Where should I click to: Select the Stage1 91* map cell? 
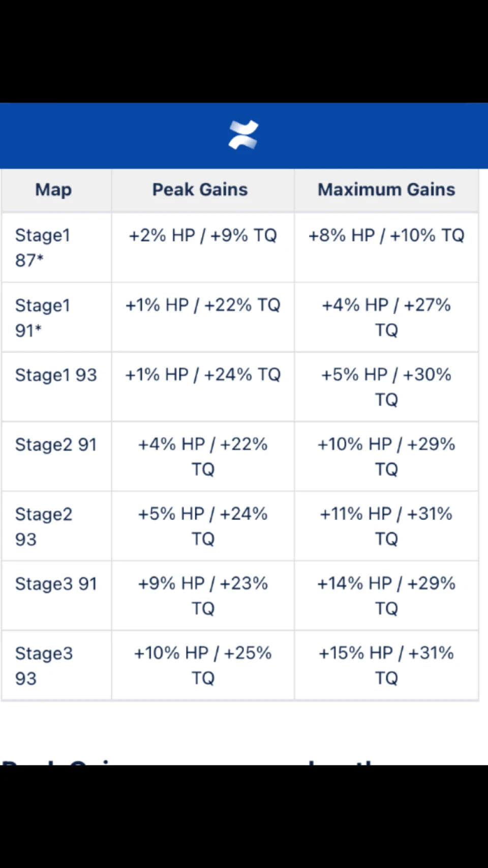[x=56, y=317]
